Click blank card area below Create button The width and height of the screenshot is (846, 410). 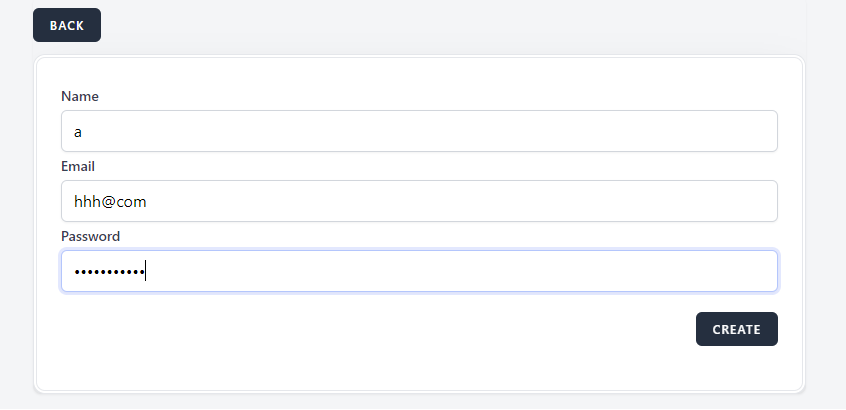pos(737,368)
